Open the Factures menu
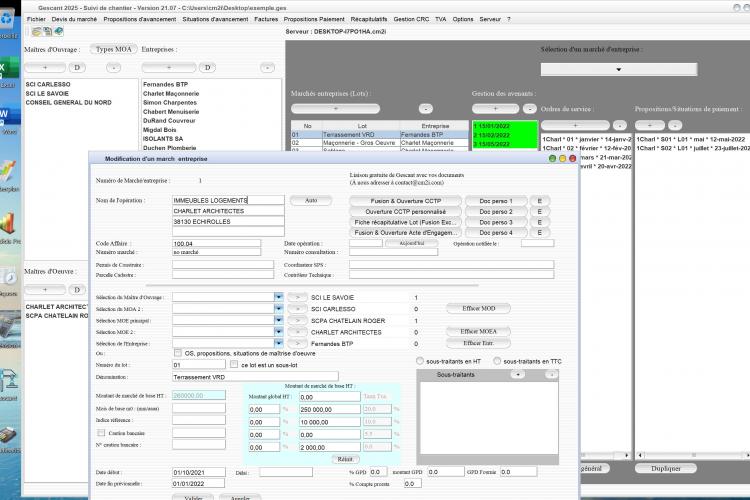 [x=266, y=19]
